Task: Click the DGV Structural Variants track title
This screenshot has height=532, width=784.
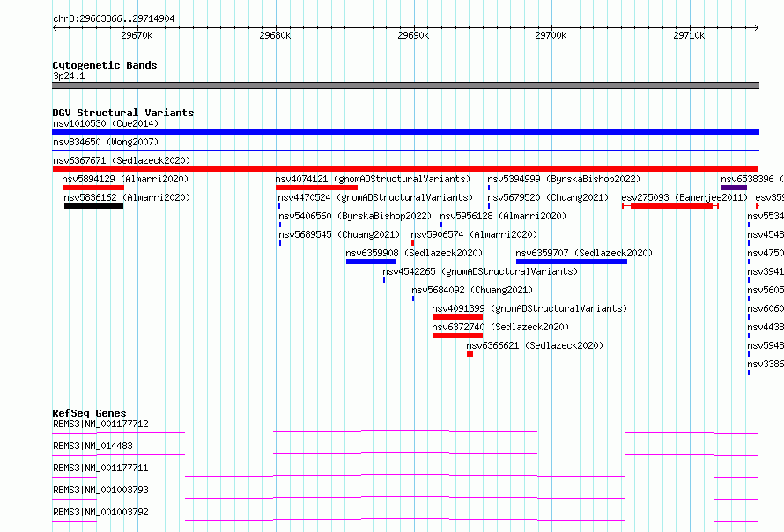Action: point(123,113)
